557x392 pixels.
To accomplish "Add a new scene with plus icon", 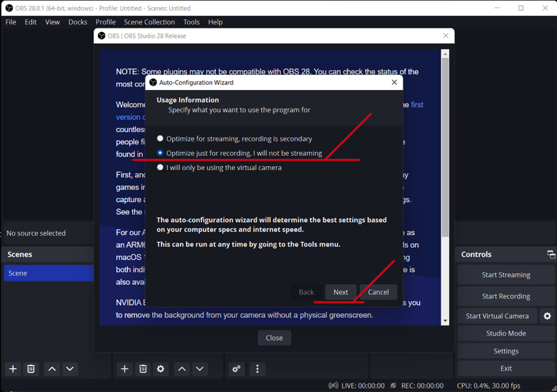I will (x=13, y=369).
